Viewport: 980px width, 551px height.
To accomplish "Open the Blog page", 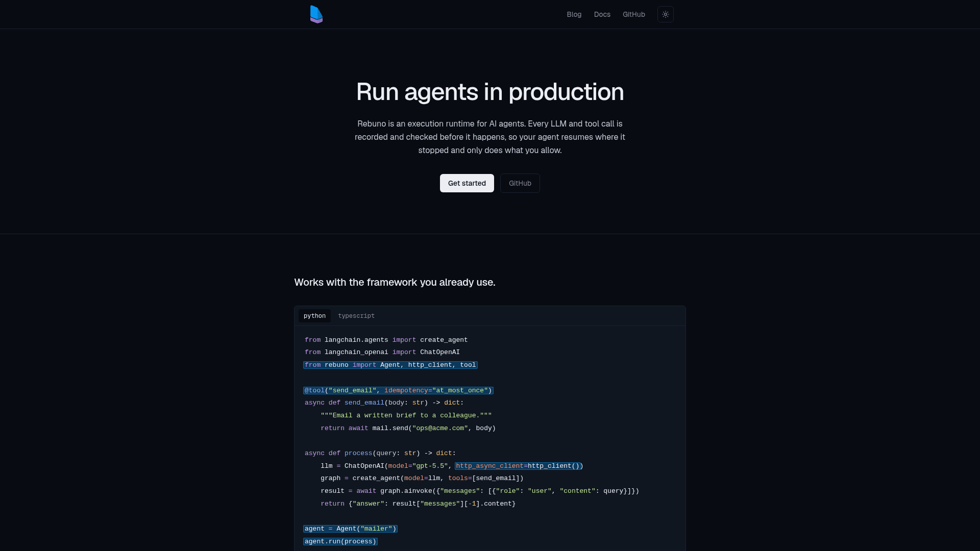I will point(574,14).
